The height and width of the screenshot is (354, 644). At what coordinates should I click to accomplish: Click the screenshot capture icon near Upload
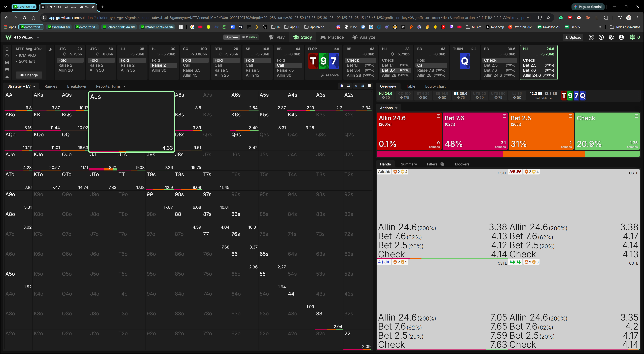(x=591, y=37)
